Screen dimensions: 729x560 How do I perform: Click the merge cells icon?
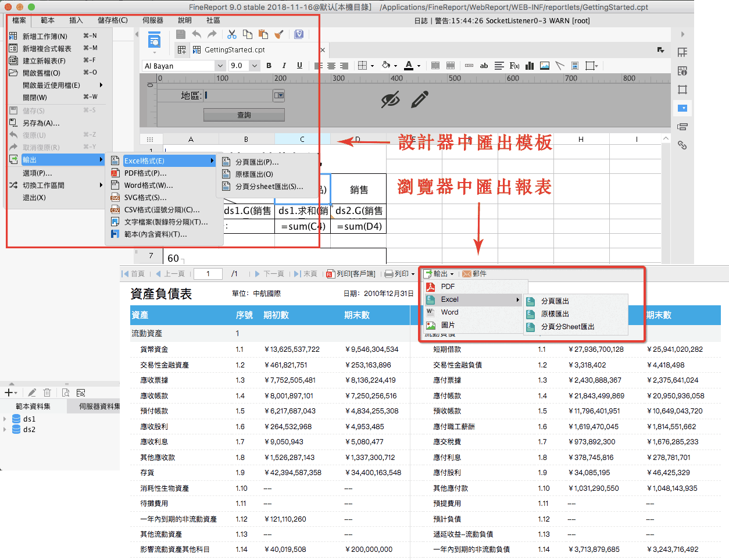pyautogui.click(x=435, y=66)
